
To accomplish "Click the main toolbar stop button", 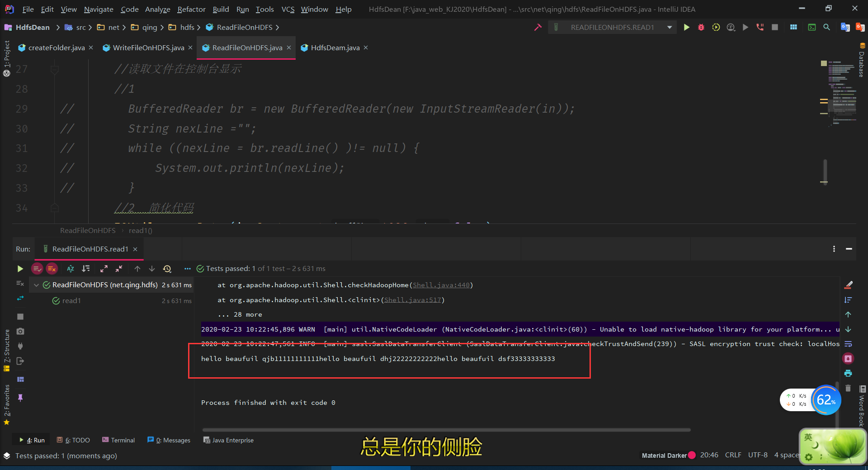I will coord(775,27).
